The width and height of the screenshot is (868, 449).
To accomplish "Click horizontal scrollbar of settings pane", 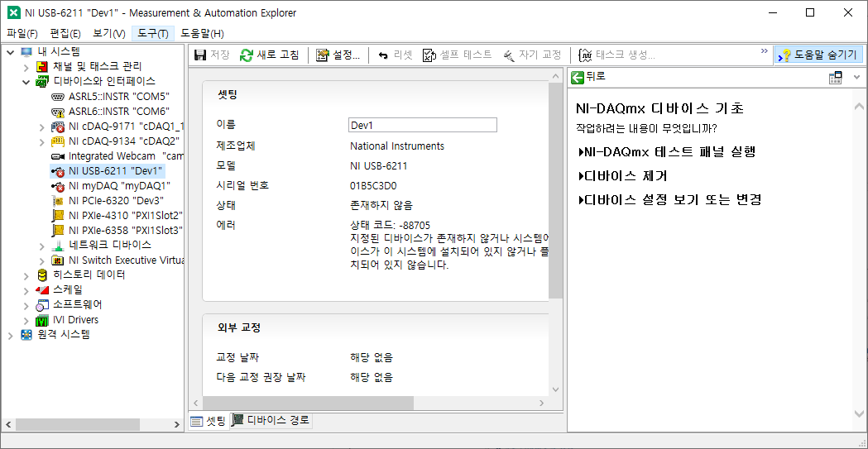I will coord(307,404).
